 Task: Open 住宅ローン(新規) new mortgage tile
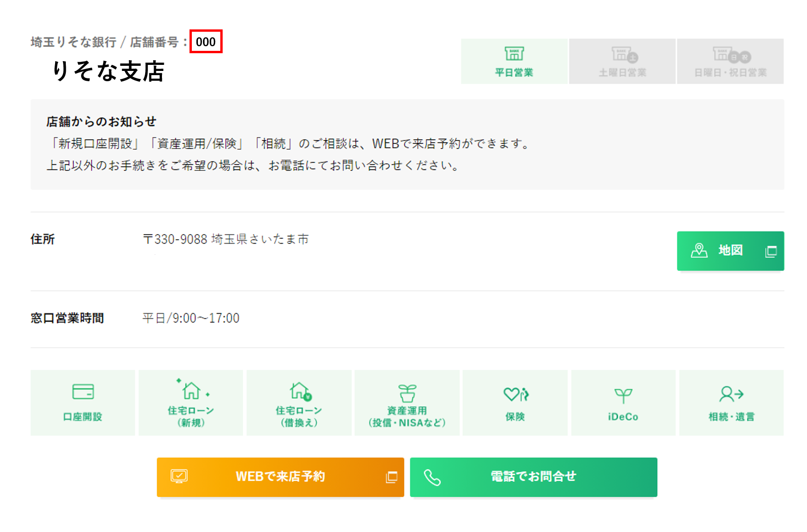click(191, 403)
